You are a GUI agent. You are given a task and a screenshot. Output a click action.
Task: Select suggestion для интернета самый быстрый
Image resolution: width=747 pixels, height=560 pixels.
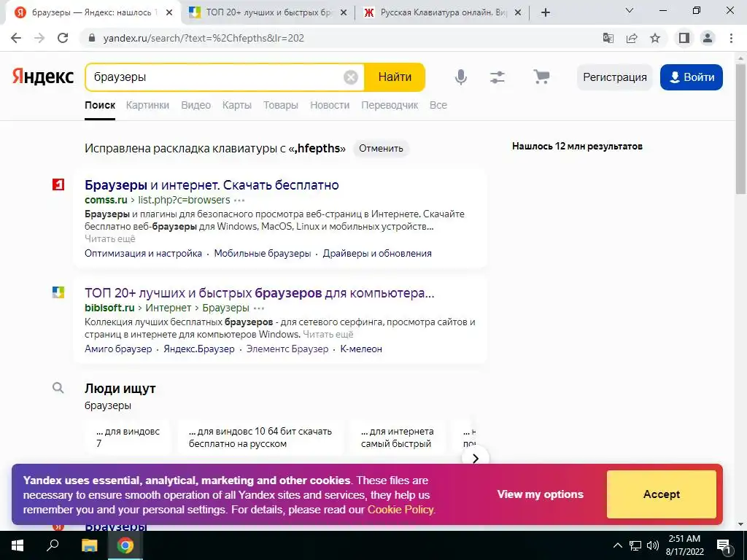[398, 437]
